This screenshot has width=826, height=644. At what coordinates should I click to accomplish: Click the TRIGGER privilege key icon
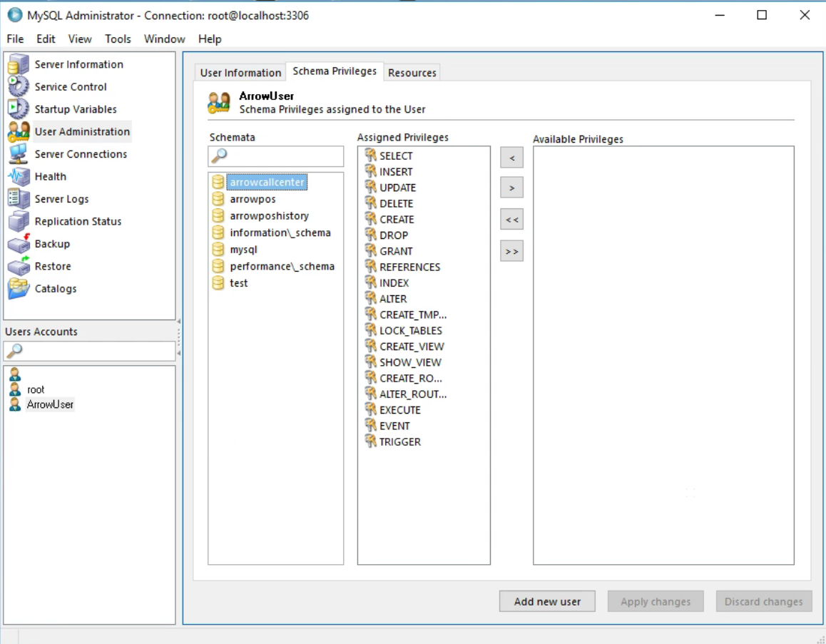(371, 441)
